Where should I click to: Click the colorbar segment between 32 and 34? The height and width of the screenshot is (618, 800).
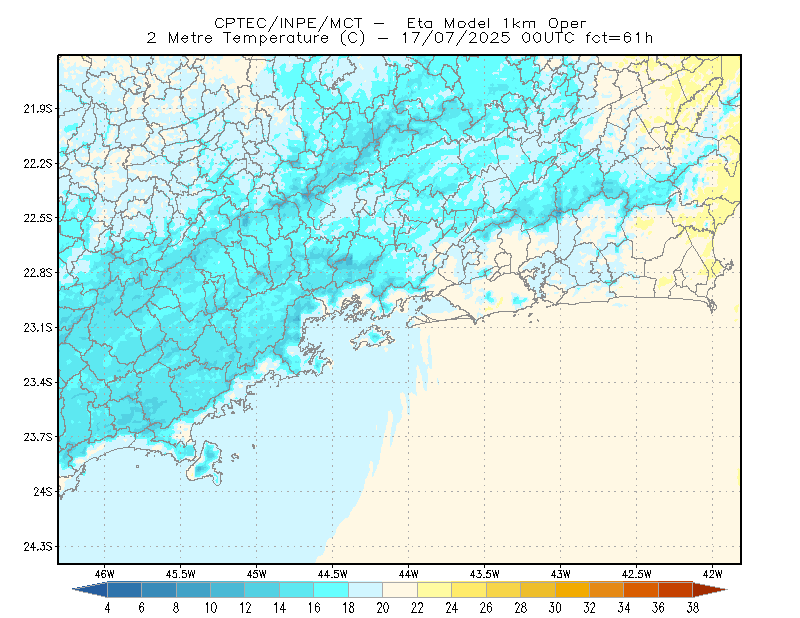click(x=607, y=590)
